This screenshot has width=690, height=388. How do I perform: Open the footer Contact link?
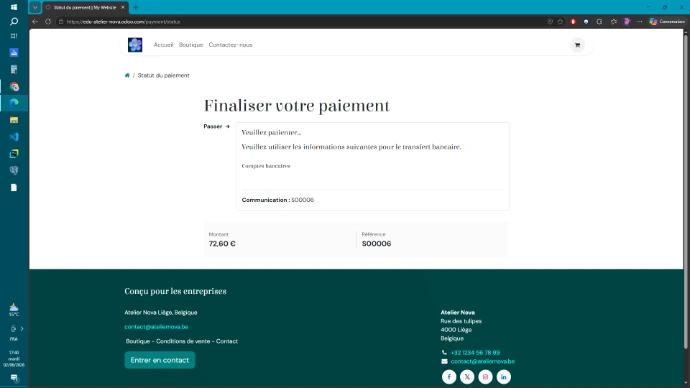[x=227, y=341]
